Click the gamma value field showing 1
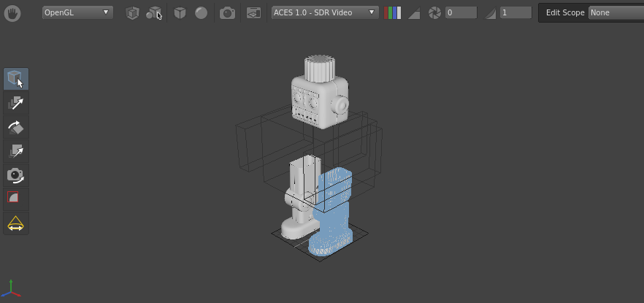 (x=516, y=12)
